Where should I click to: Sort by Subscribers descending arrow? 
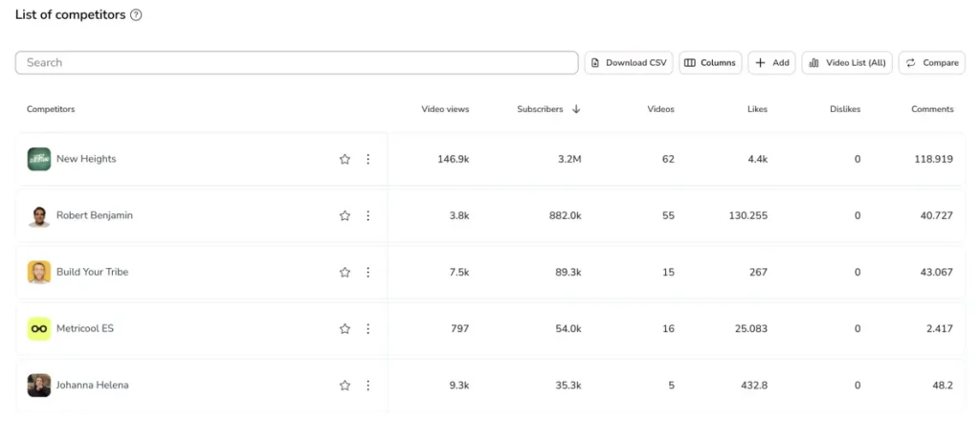coord(576,109)
